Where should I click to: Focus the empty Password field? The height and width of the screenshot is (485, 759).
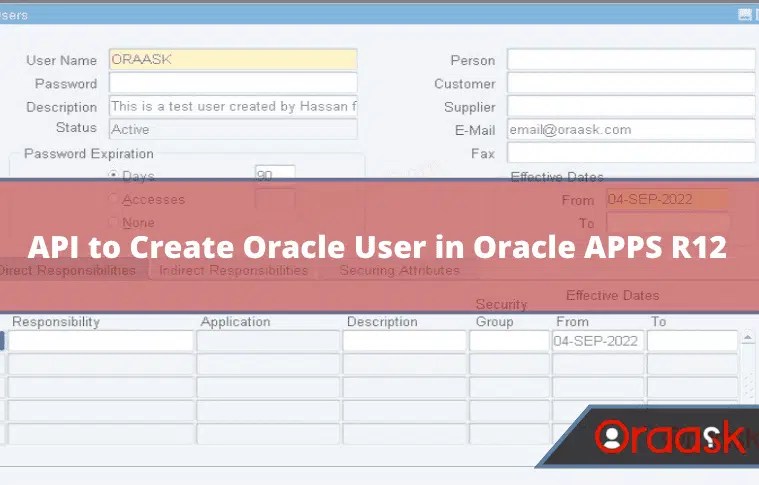233,83
